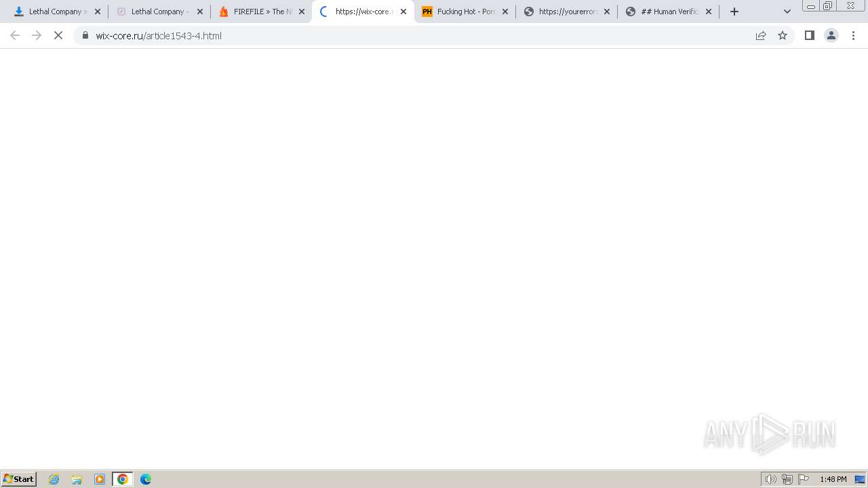Close the first Lethal Company tab
This screenshot has width=868, height=488.
point(98,12)
